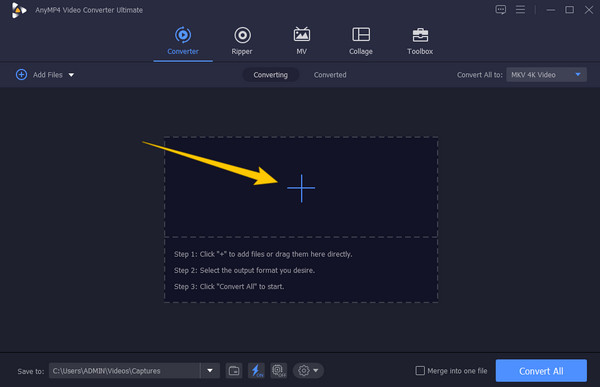Screen dimensions: 600x387
Task: Toggle the GPU chip acceleration icon
Action: tap(279, 371)
